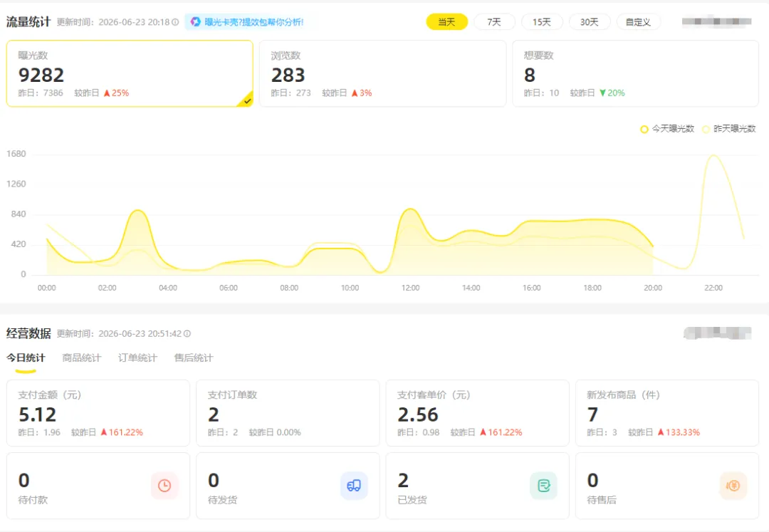Open the 自定义 date range picker

coord(638,22)
